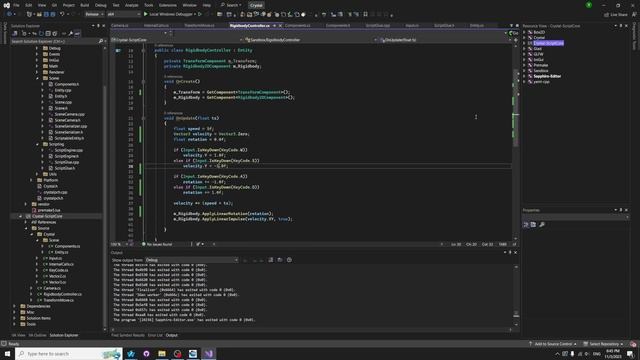Image resolution: width=640 pixels, height=360 pixels.
Task: Click Select Repository in status bar
Action: [603, 344]
